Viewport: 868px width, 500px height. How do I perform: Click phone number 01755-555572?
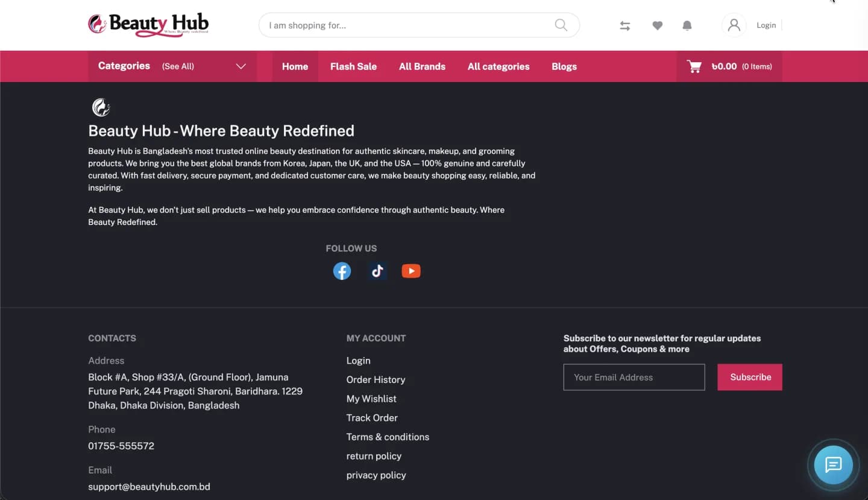point(121,446)
